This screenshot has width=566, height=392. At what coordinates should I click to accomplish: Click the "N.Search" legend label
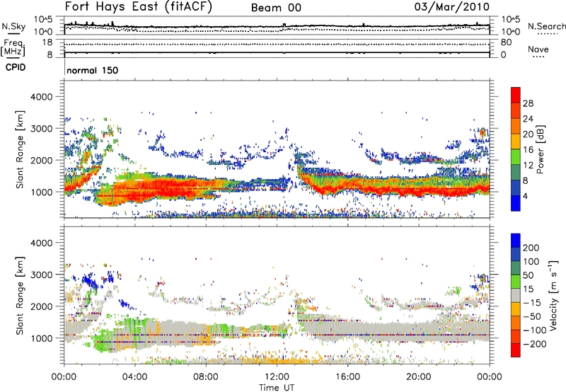(546, 26)
